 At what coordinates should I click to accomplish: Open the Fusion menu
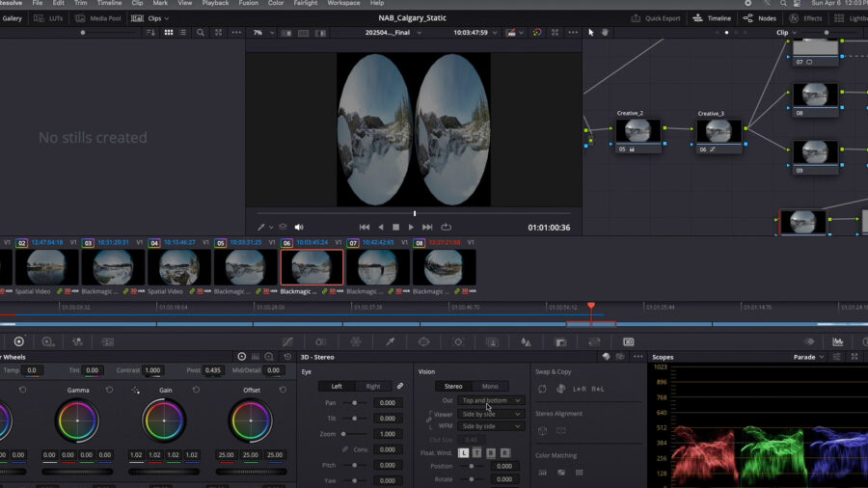tap(248, 3)
